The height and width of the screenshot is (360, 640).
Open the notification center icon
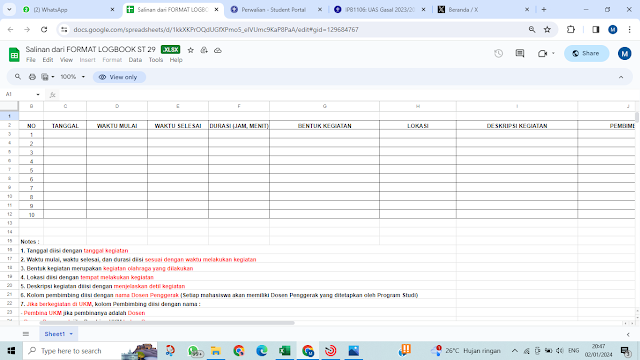coord(626,351)
